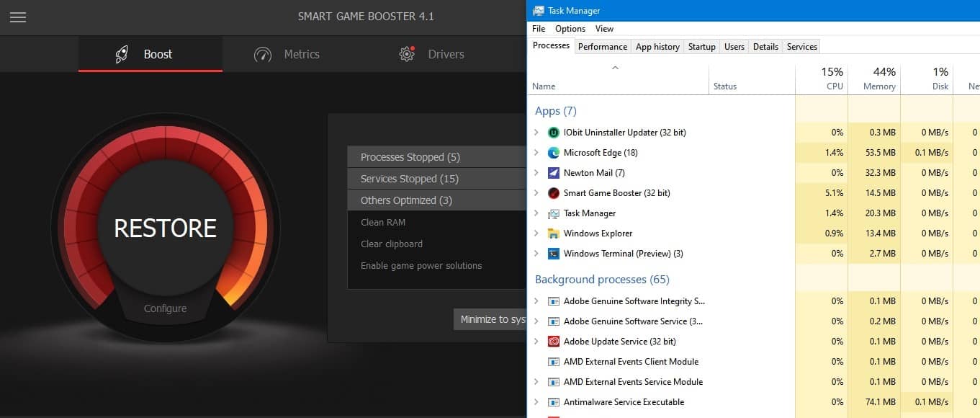Click the Windows Terminal process icon
This screenshot has width=980, height=418.
[x=554, y=254]
